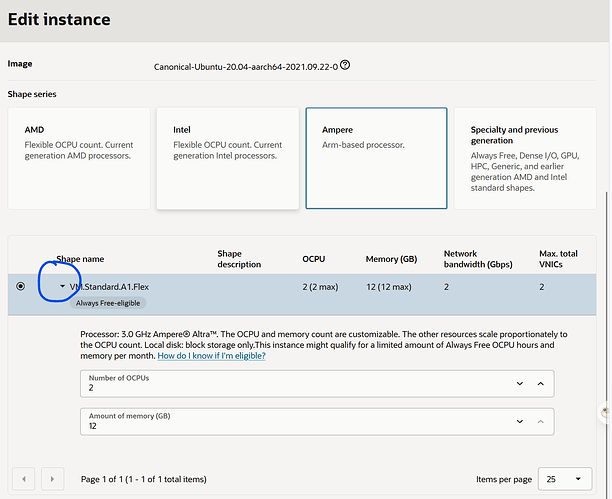Click the 12 (12 max) memory cell

[388, 287]
